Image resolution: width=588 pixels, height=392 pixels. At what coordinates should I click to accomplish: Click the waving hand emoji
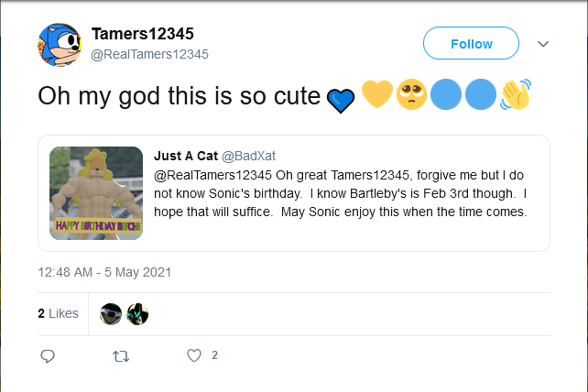point(516,95)
